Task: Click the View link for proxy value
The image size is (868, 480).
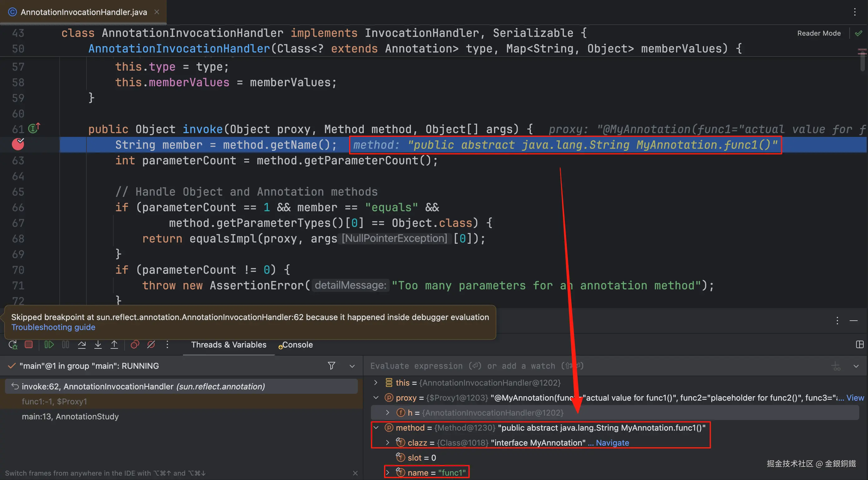Action: 855,398
